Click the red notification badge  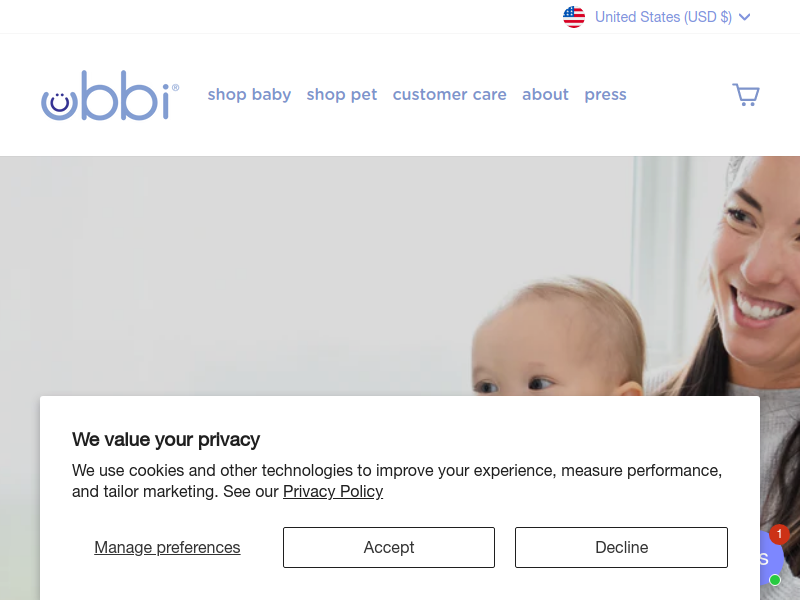pyautogui.click(x=779, y=534)
